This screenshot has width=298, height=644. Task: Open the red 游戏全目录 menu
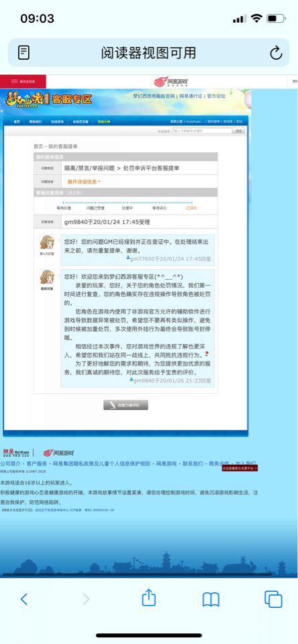23,81
